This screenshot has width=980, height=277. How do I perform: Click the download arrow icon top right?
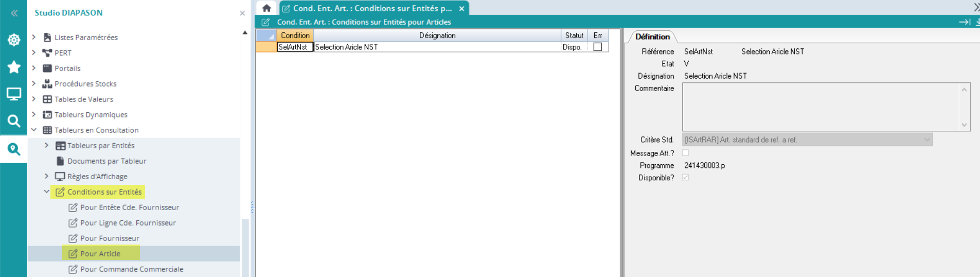tap(977, 22)
